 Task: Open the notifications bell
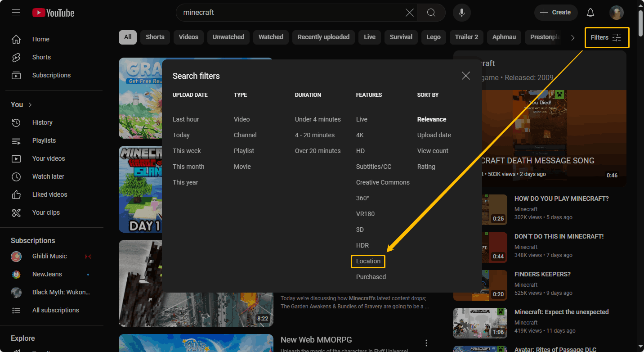pyautogui.click(x=590, y=13)
